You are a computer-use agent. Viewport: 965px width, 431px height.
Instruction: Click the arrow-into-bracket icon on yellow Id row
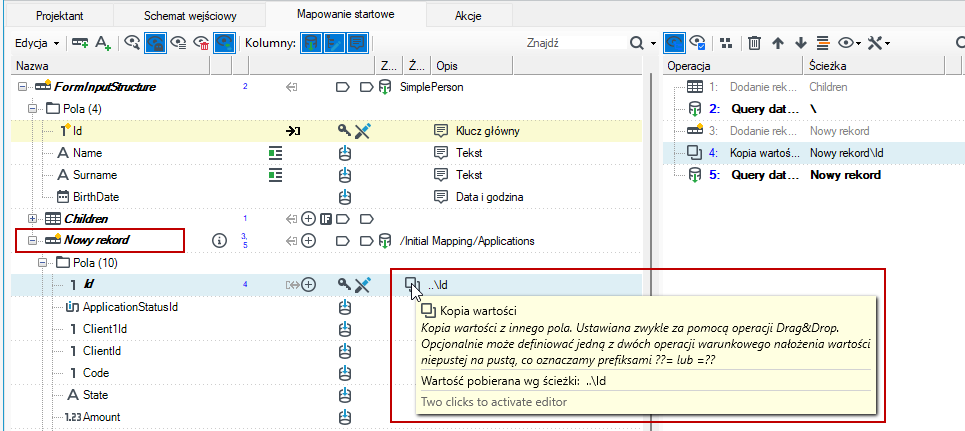pyautogui.click(x=292, y=131)
